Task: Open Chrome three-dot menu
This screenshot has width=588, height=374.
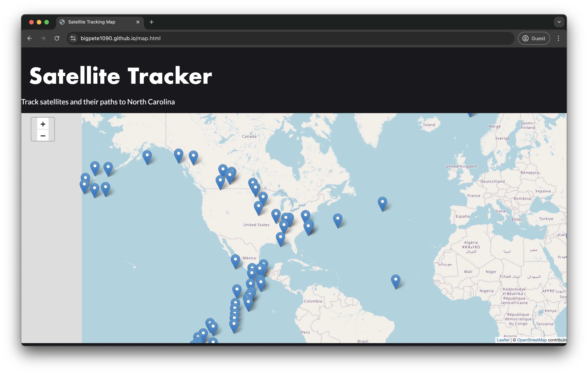Action: (x=558, y=38)
